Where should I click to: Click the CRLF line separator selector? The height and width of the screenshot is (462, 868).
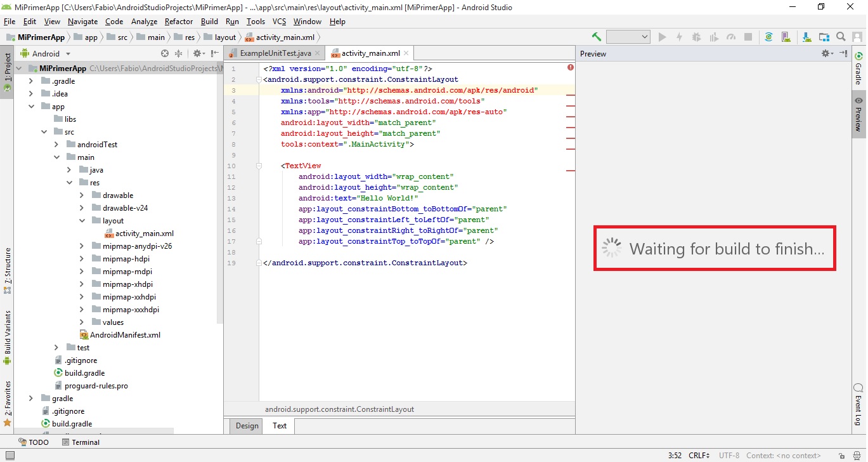click(699, 456)
